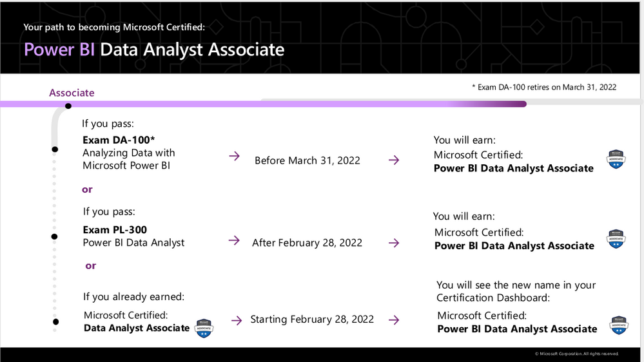The height and width of the screenshot is (362, 644).
Task: Click the 'Exam PL-300' exam name
Action: (x=115, y=229)
